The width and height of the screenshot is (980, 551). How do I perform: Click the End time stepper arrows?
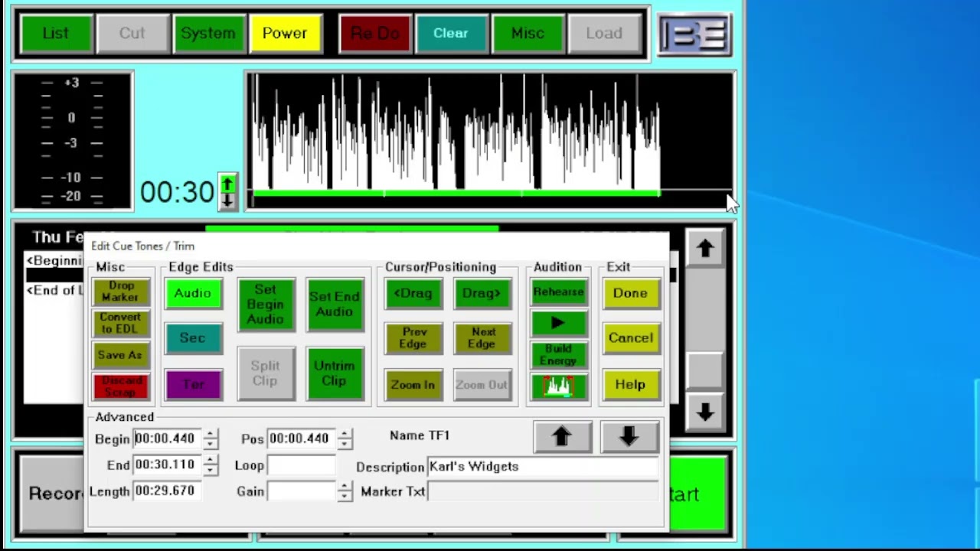tap(211, 465)
